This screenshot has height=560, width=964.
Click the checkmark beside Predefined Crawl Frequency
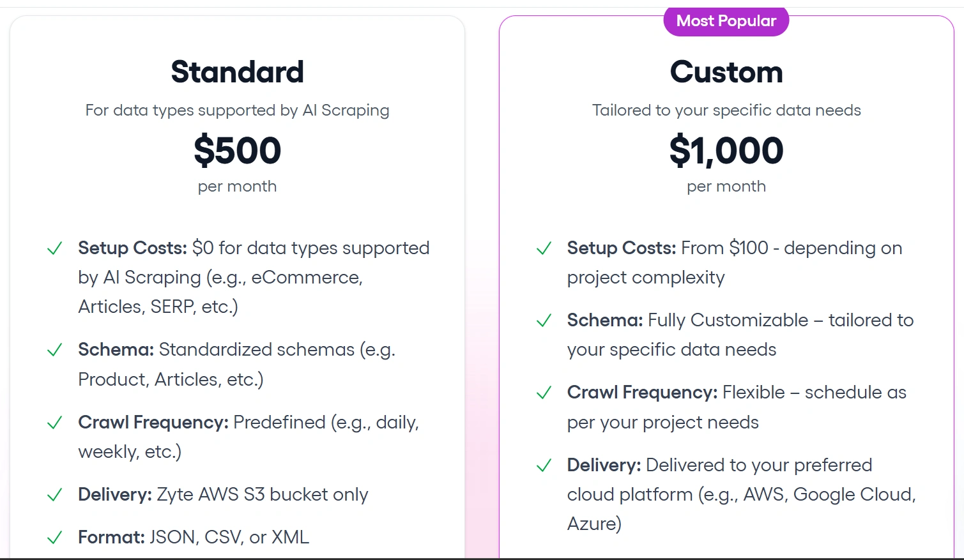55,423
